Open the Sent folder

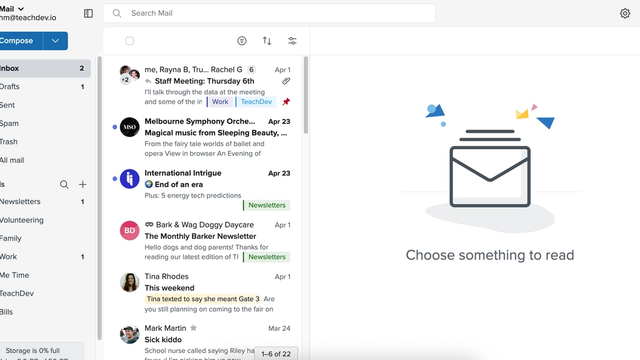coord(45,105)
